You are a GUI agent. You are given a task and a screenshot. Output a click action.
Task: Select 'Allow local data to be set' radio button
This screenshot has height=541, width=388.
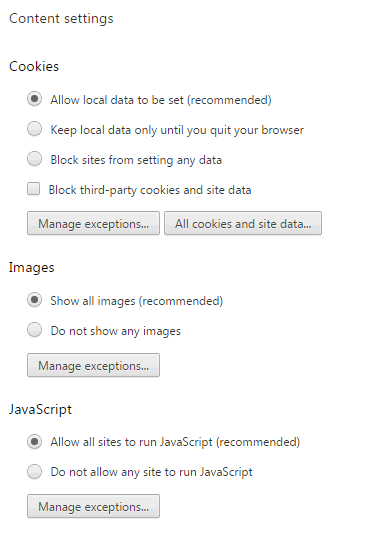click(x=34, y=99)
